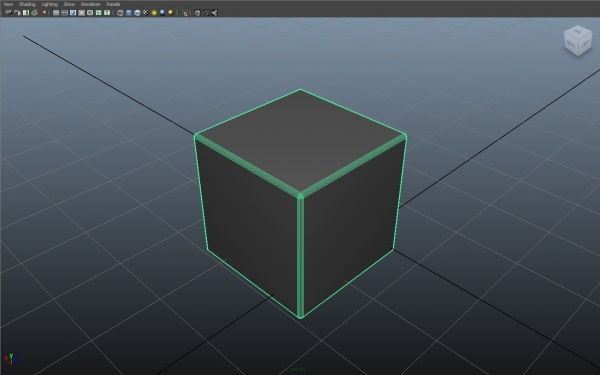Enable Wireframe on Shaded cube icon

coord(137,13)
